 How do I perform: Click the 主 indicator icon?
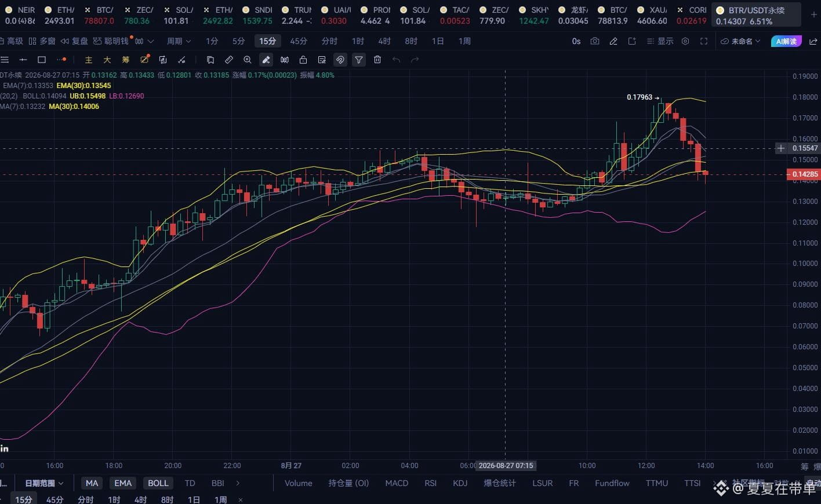(x=89, y=60)
